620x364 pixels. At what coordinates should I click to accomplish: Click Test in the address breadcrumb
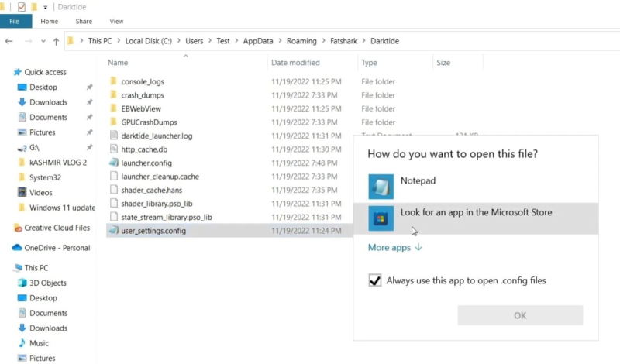[223, 41]
